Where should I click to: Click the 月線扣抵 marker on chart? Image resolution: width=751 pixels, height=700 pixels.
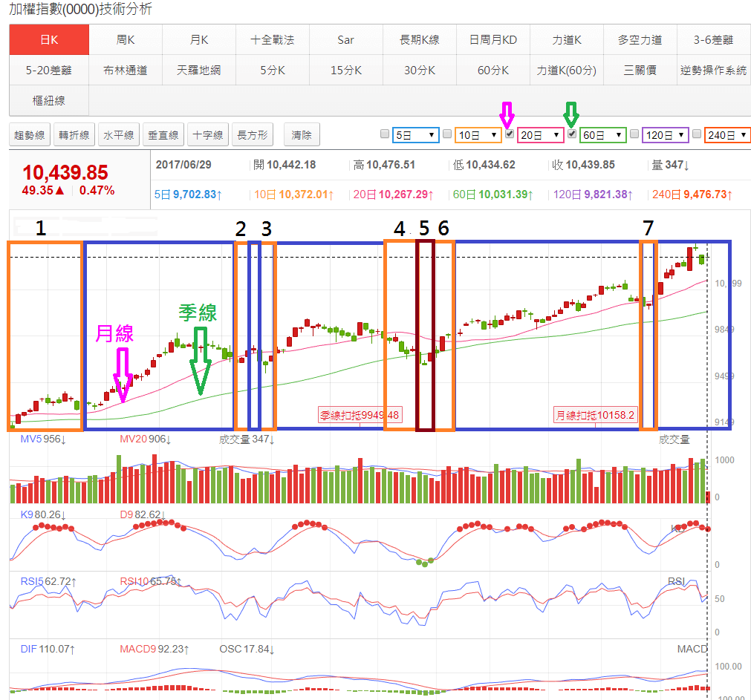click(x=595, y=415)
